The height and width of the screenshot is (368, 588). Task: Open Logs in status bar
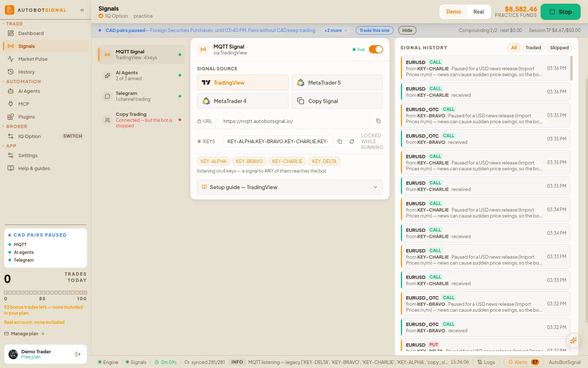tap(486, 362)
